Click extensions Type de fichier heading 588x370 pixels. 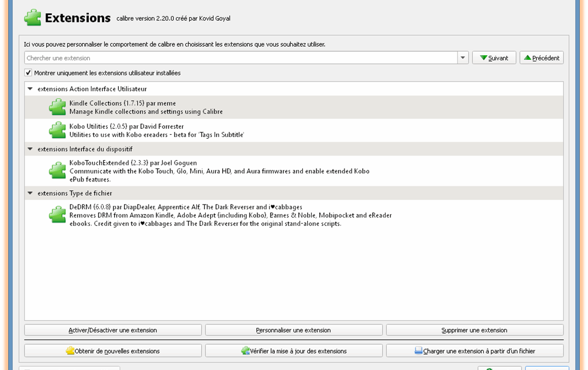coord(75,193)
